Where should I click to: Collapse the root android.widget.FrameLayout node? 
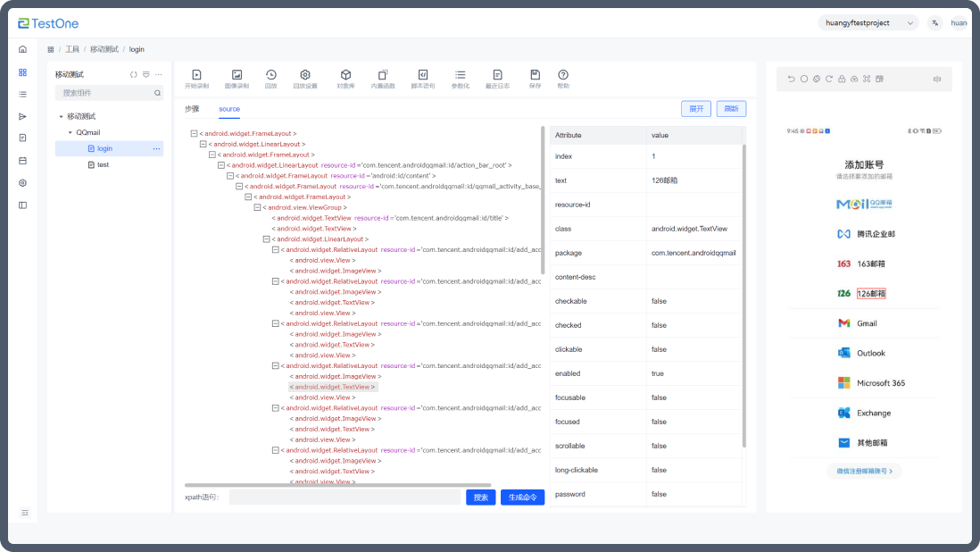[194, 133]
